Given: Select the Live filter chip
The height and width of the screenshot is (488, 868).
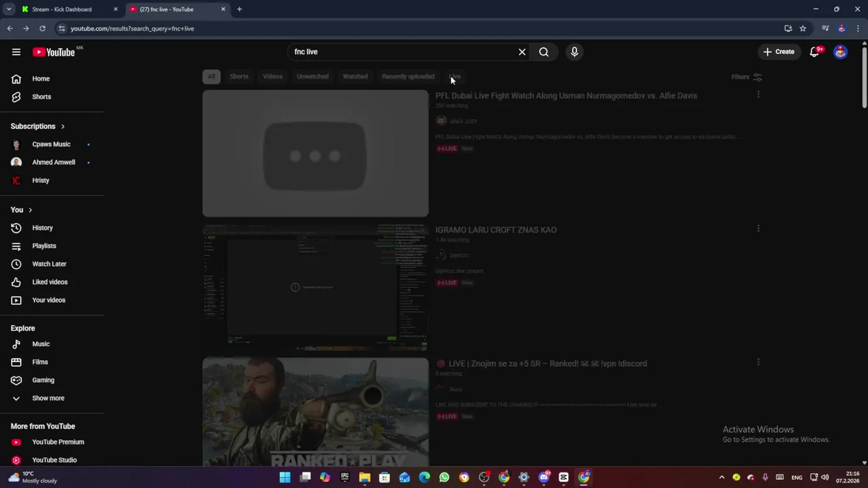Looking at the screenshot, I should tap(455, 77).
